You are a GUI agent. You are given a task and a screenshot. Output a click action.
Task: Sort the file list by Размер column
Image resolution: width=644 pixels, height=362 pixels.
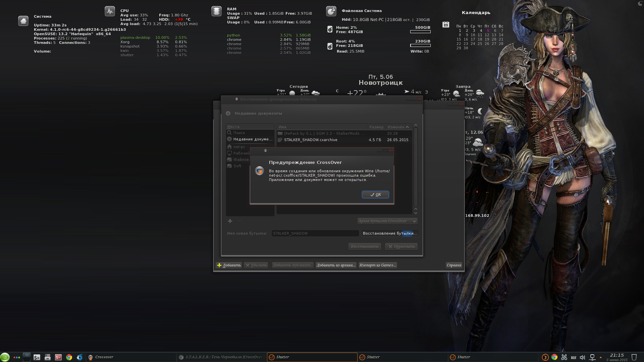tap(376, 127)
